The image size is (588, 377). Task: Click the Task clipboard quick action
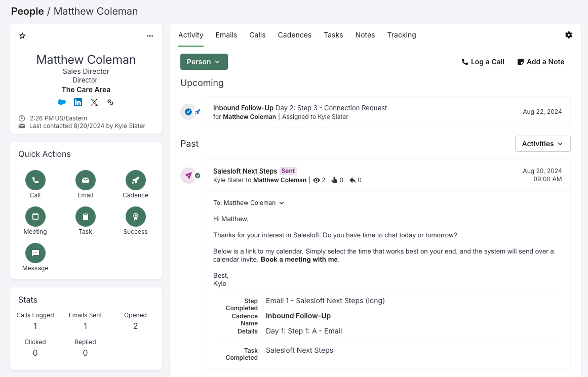coord(86,217)
